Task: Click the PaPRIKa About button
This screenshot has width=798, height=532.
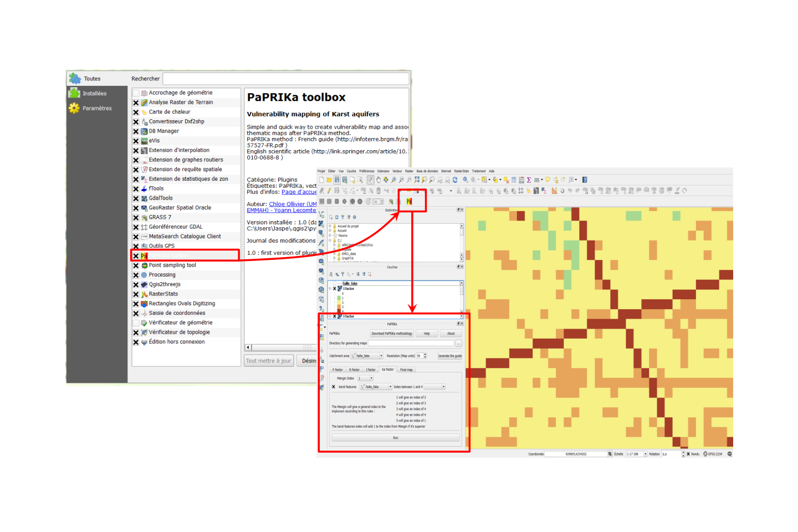Action: 451,333
